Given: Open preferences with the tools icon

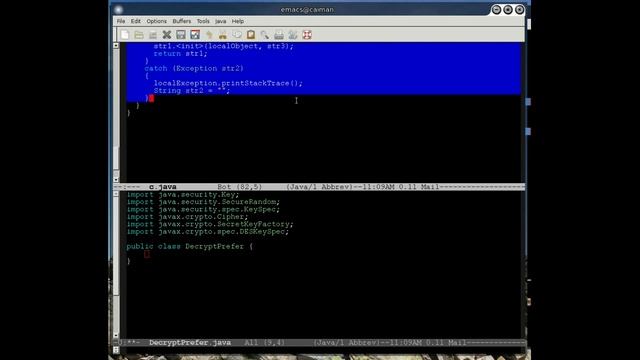Looking at the screenshot, I should [293, 35].
